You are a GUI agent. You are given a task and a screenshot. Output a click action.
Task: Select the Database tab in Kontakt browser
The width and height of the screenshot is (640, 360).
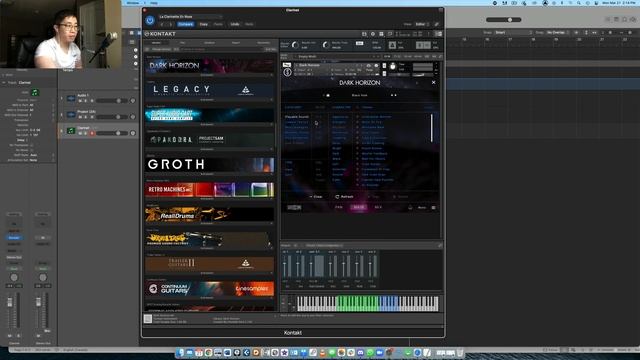209,42
